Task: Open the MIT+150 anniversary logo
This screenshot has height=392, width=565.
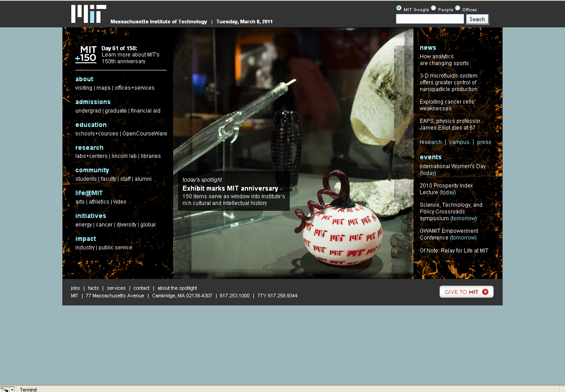Action: click(x=86, y=54)
